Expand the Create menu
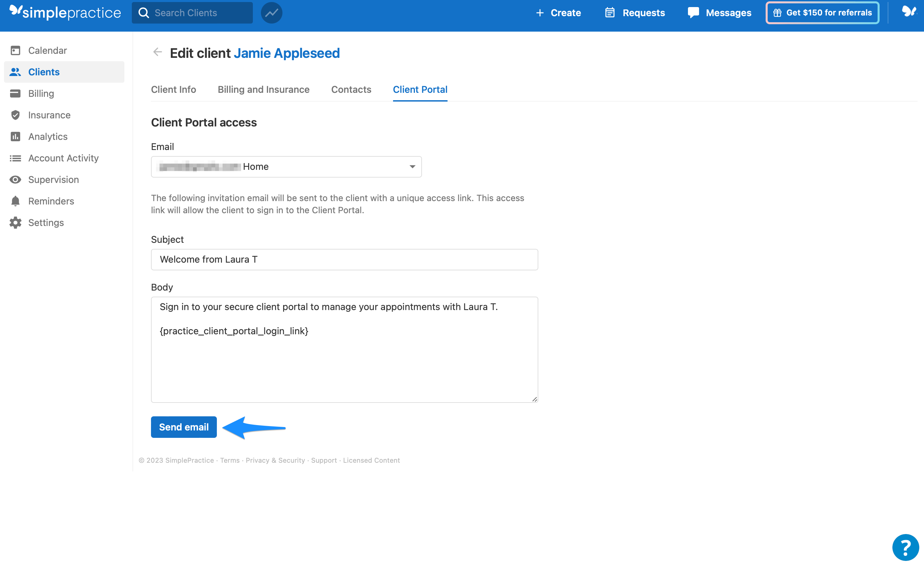Image resolution: width=924 pixels, height=569 pixels. pyautogui.click(x=558, y=12)
